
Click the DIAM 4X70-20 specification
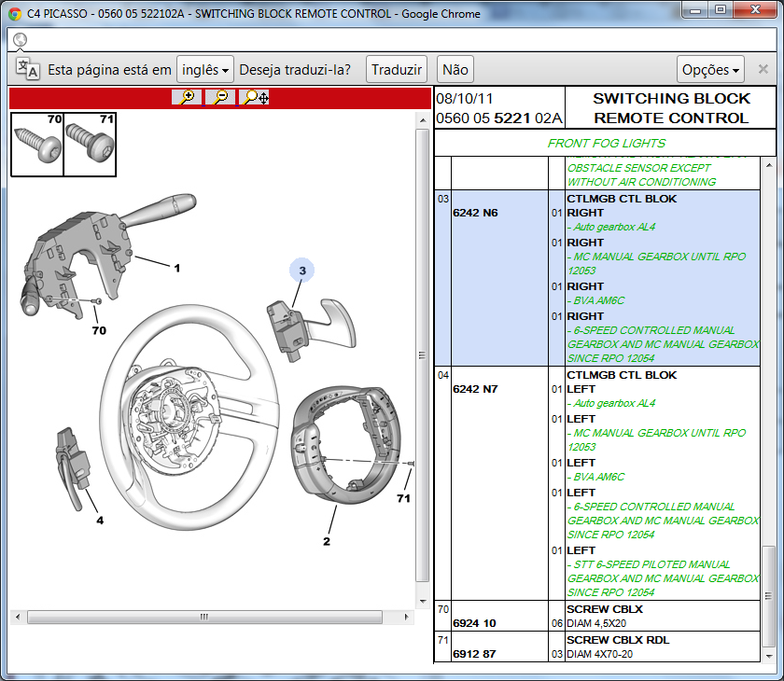pyautogui.click(x=600, y=654)
